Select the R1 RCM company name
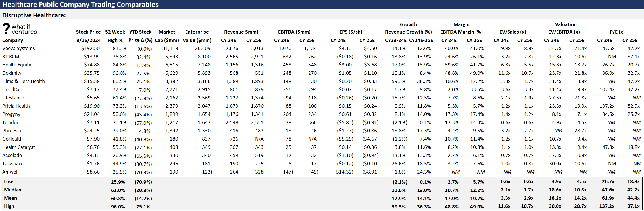 (x=11, y=57)
